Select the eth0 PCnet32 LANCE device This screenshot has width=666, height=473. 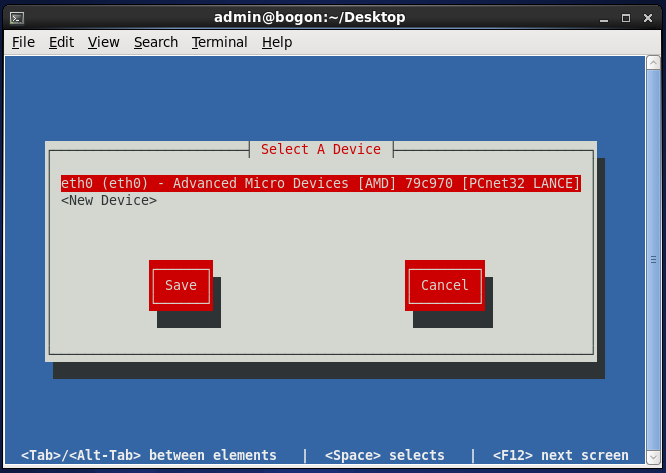tap(321, 183)
